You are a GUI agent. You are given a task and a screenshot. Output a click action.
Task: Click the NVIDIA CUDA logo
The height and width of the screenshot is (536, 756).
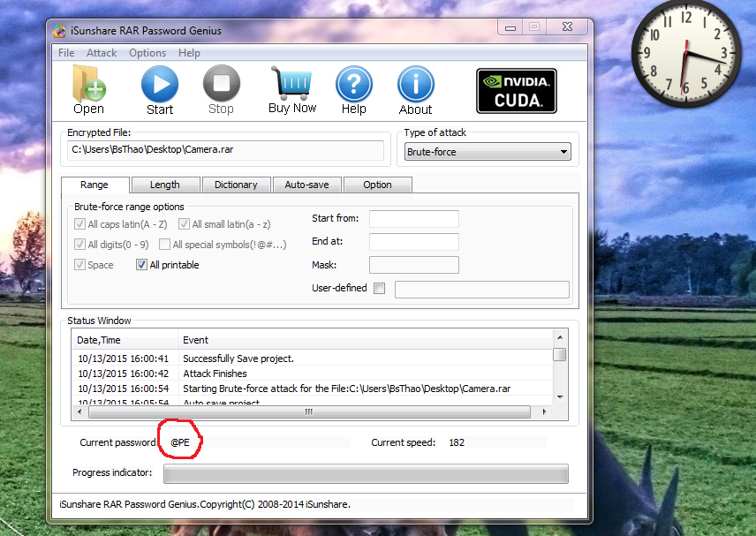click(x=517, y=91)
